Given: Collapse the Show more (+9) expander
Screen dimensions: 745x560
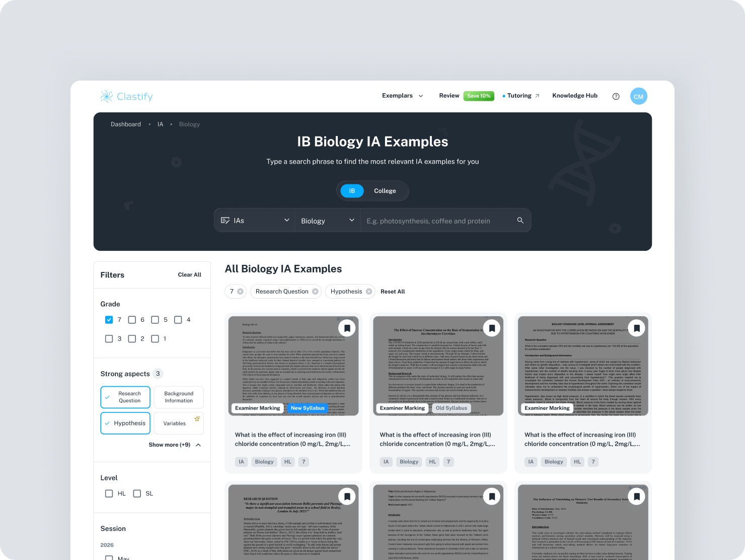Looking at the screenshot, I should (x=175, y=445).
